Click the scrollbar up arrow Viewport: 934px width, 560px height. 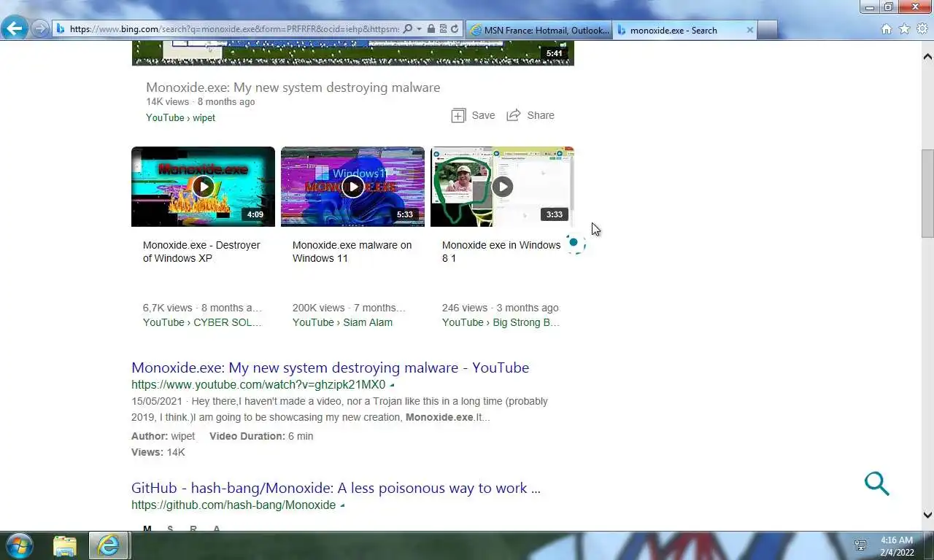[927, 56]
